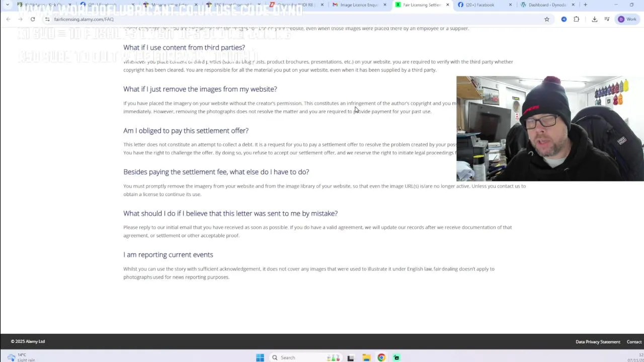Open the Contact footer link

coord(634,342)
